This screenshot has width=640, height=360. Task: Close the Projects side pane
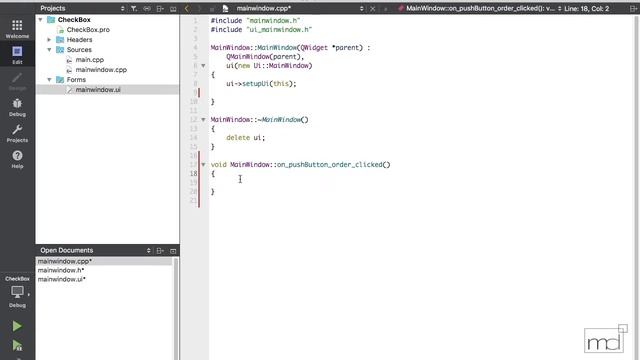pos(173,8)
